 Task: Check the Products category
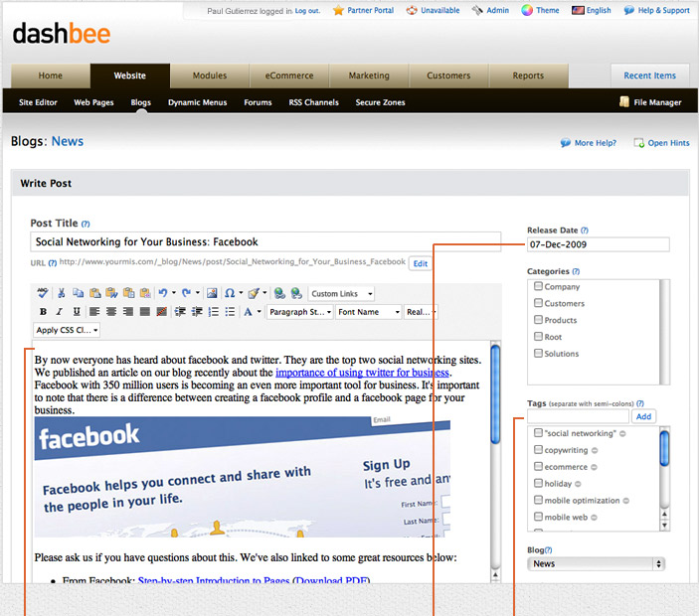click(x=538, y=319)
